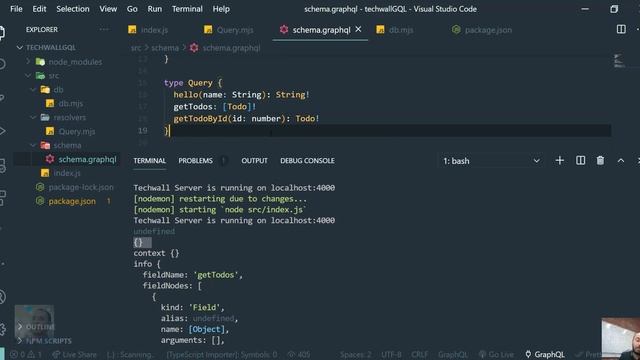Click the schema.graphql GraphQL file icon
Screen dimensions: 640x360
pyautogui.click(x=50, y=159)
